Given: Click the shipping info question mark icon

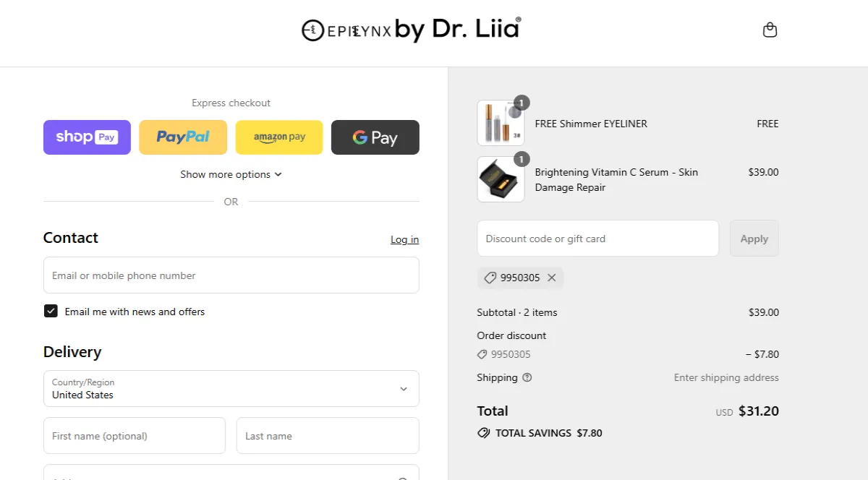Looking at the screenshot, I should [527, 377].
